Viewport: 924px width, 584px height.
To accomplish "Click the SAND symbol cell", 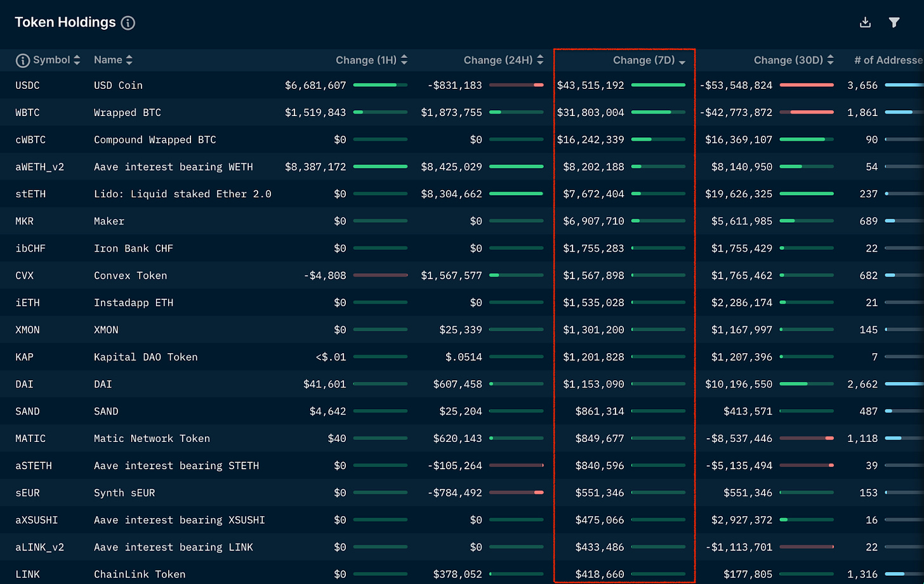I will click(27, 412).
